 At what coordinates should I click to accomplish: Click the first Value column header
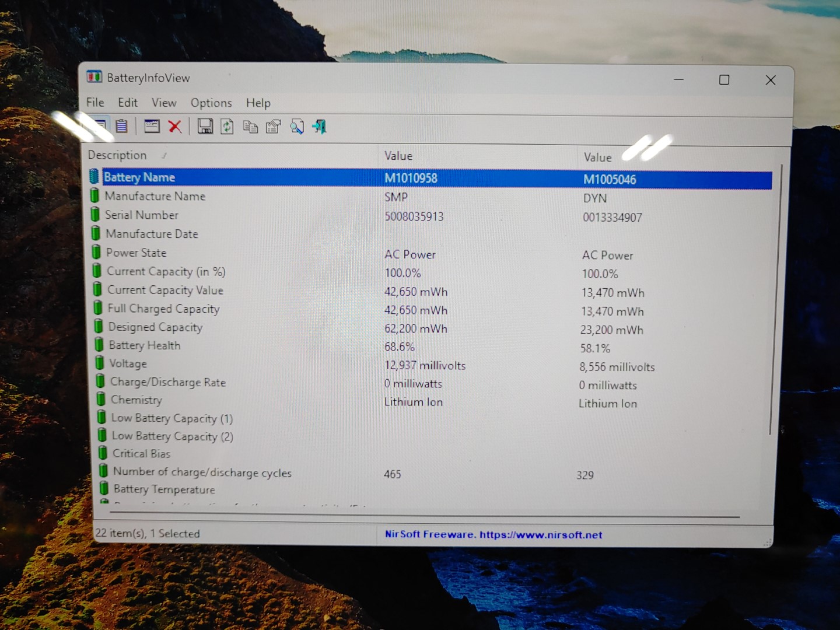tap(398, 156)
